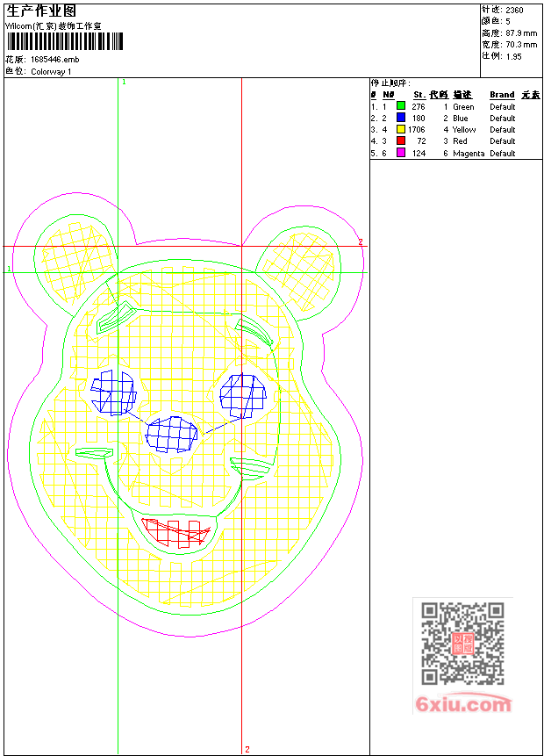Image resolution: width=544 pixels, height=756 pixels.
Task: Click Default brand in the Magenta row
Action: click(x=503, y=154)
